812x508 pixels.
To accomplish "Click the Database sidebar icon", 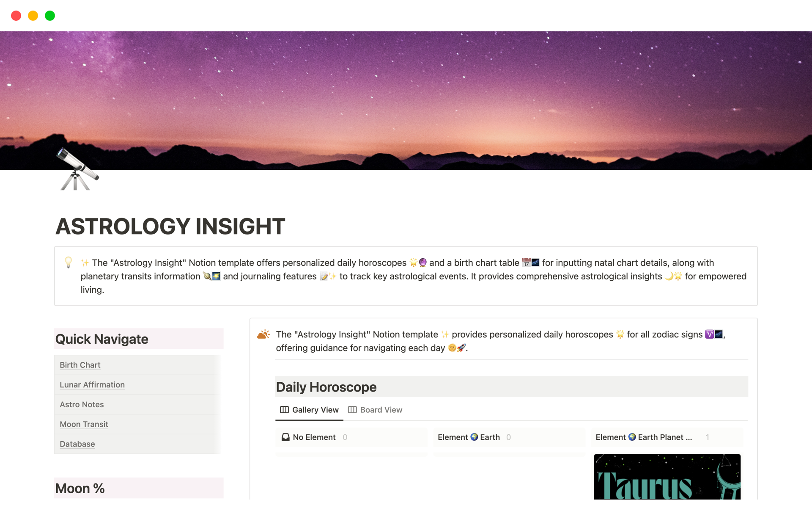I will [77, 444].
